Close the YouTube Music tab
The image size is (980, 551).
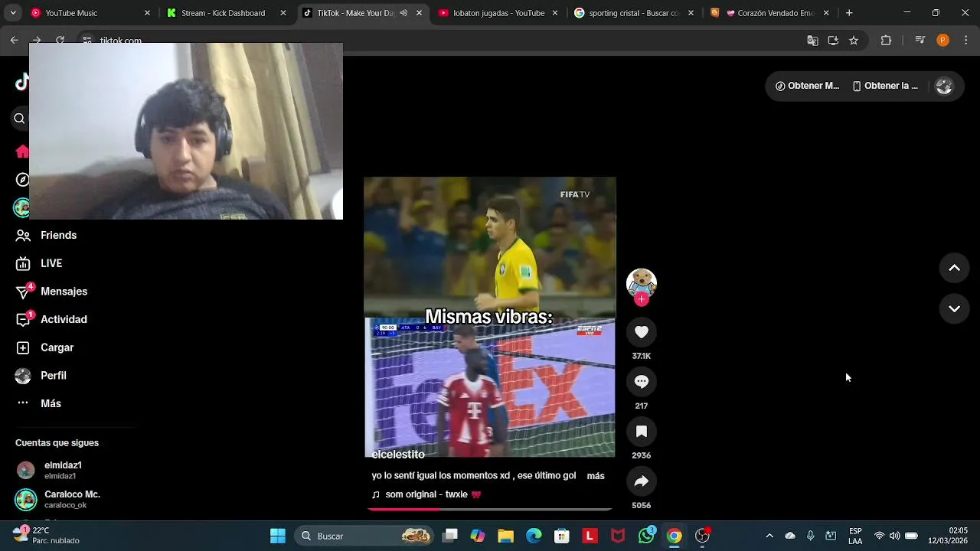click(x=147, y=13)
